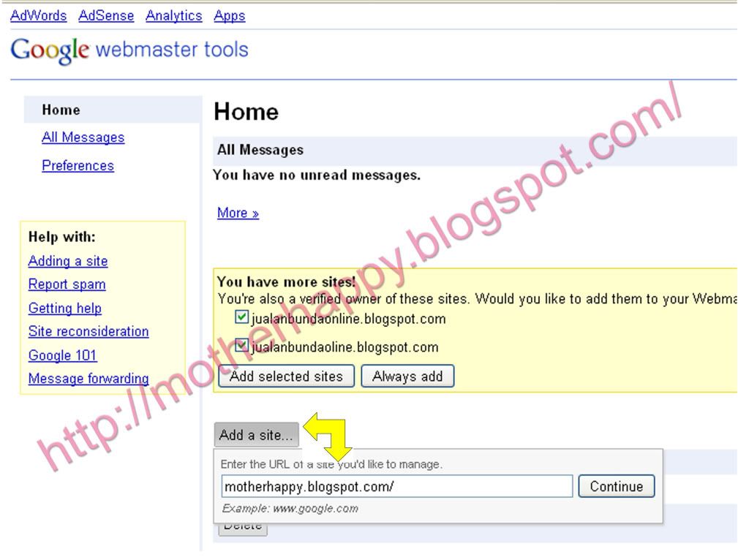Click the Google webmaster tools logo
This screenshot has width=749, height=560.
point(129,50)
